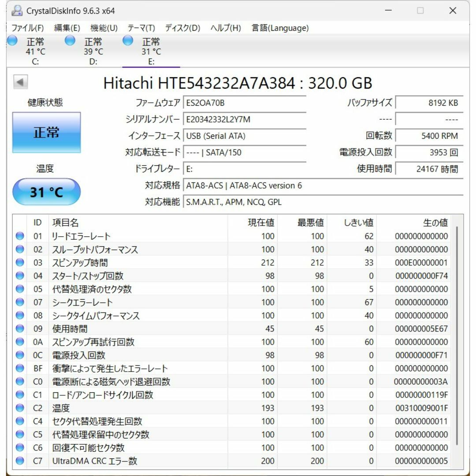Click the 31 °C temperature button
The height and width of the screenshot is (476, 476).
pos(46,192)
